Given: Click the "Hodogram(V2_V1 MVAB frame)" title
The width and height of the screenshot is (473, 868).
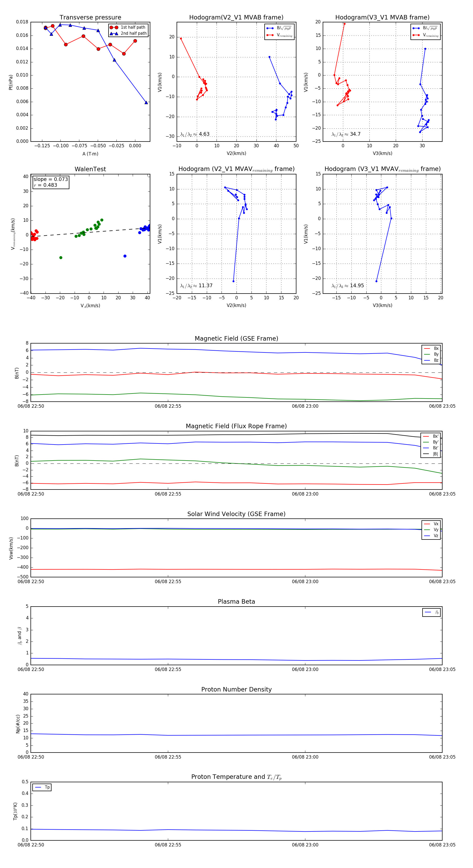Looking at the screenshot, I should pos(236,17).
